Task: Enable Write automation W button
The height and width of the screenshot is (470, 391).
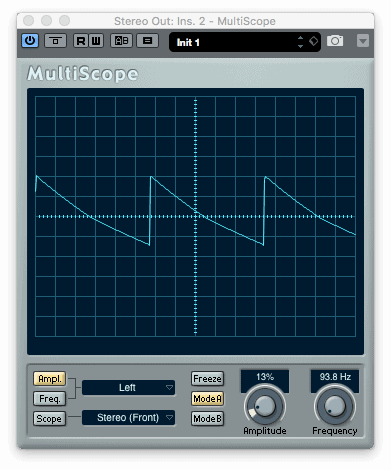Action: tap(96, 41)
